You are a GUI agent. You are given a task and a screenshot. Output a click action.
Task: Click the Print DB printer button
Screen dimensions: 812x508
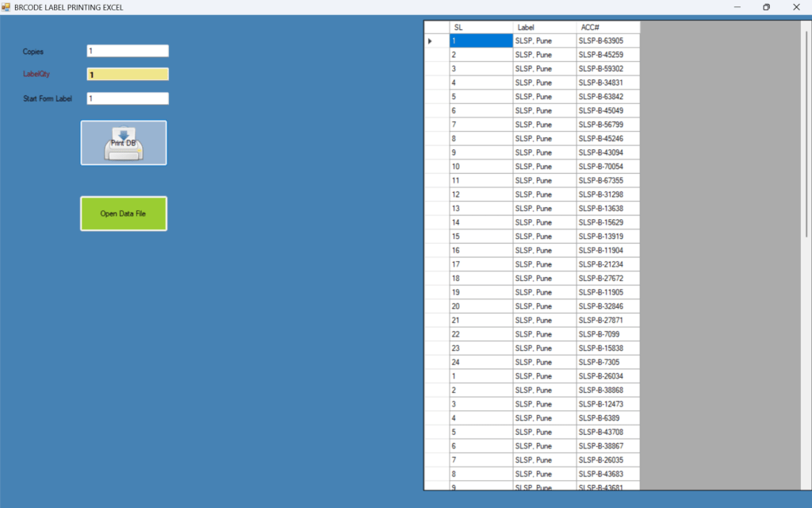(123, 143)
